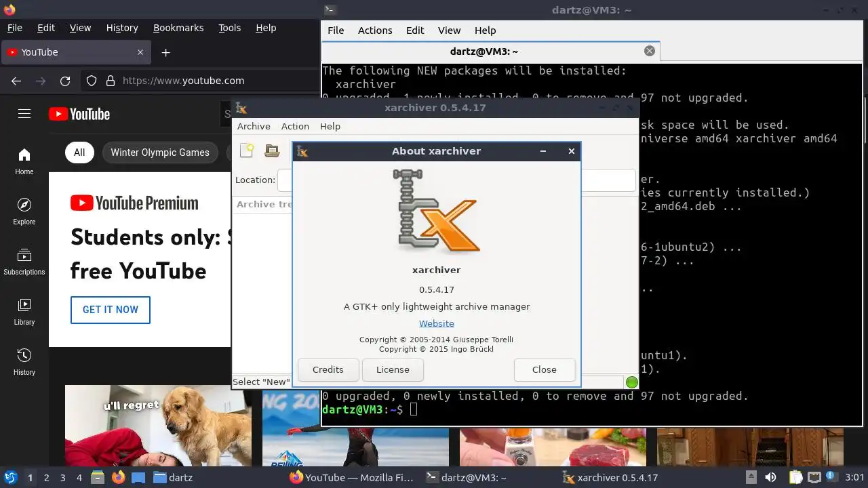Viewport: 868px width, 488px height.
Task: Open YouTube Subscriptions in sidebar
Action: pos(24,262)
